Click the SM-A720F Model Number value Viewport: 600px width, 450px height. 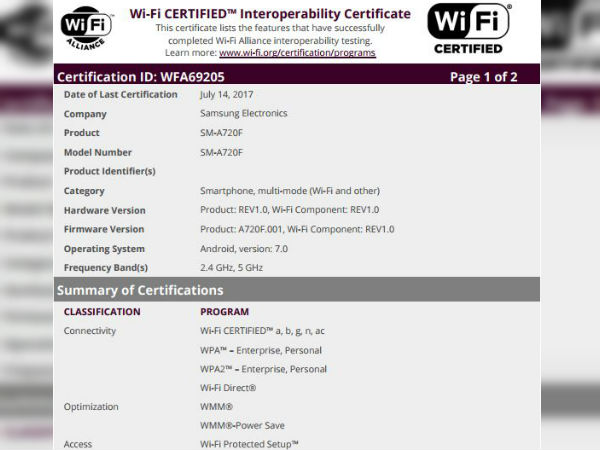(228, 152)
